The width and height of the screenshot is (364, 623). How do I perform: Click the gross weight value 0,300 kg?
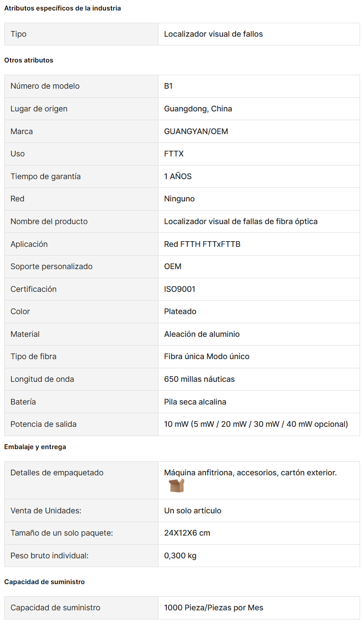tap(180, 556)
